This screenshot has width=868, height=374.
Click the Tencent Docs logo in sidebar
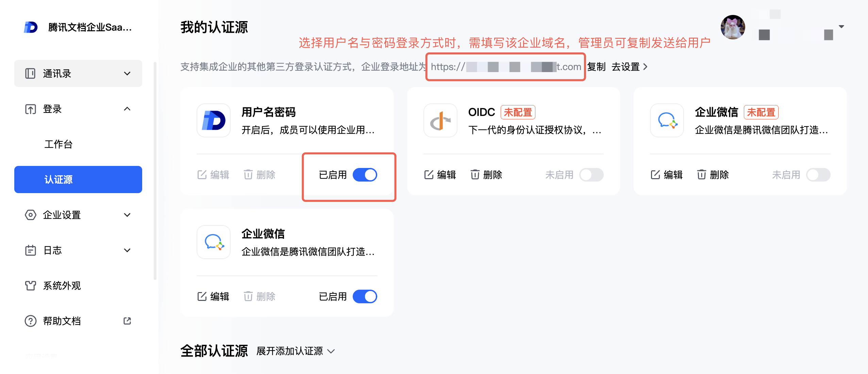coord(31,27)
